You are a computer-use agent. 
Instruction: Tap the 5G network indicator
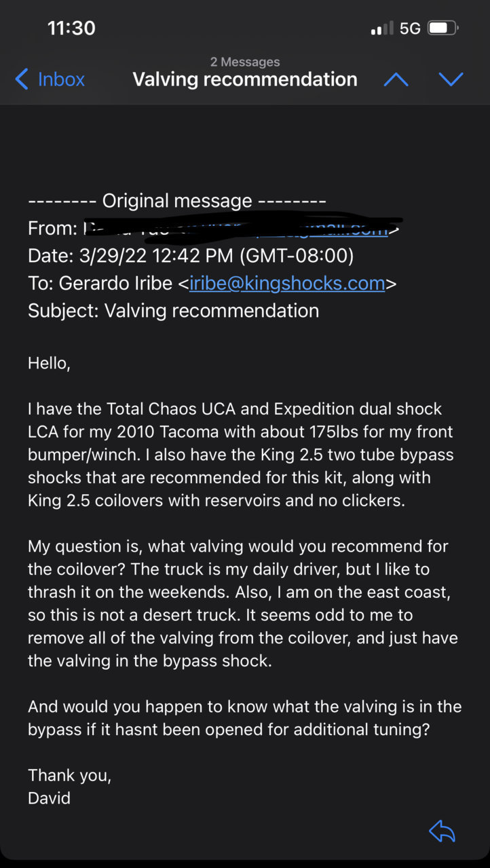411,29
